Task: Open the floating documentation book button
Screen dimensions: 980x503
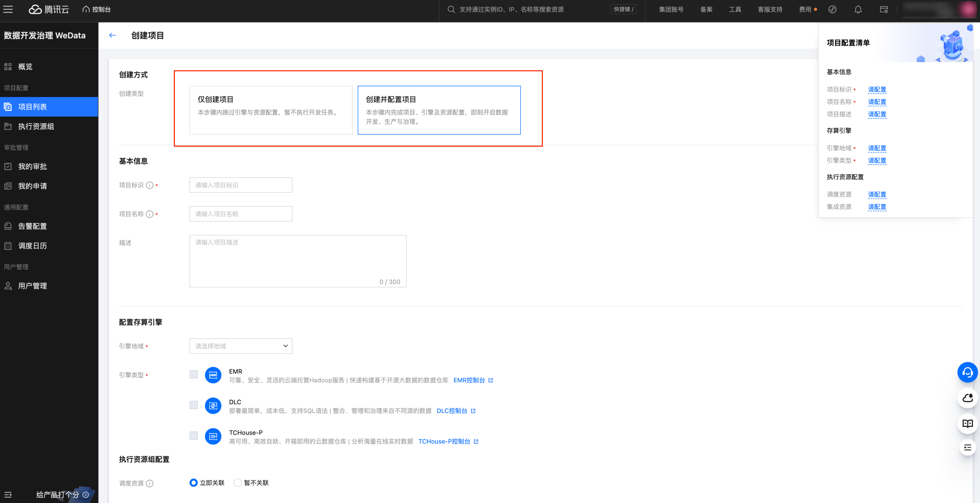Action: pyautogui.click(x=967, y=424)
